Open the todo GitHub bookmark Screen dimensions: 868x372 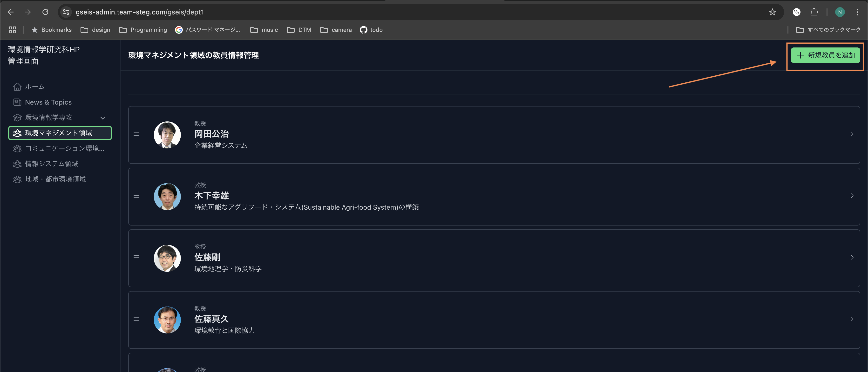(x=371, y=30)
